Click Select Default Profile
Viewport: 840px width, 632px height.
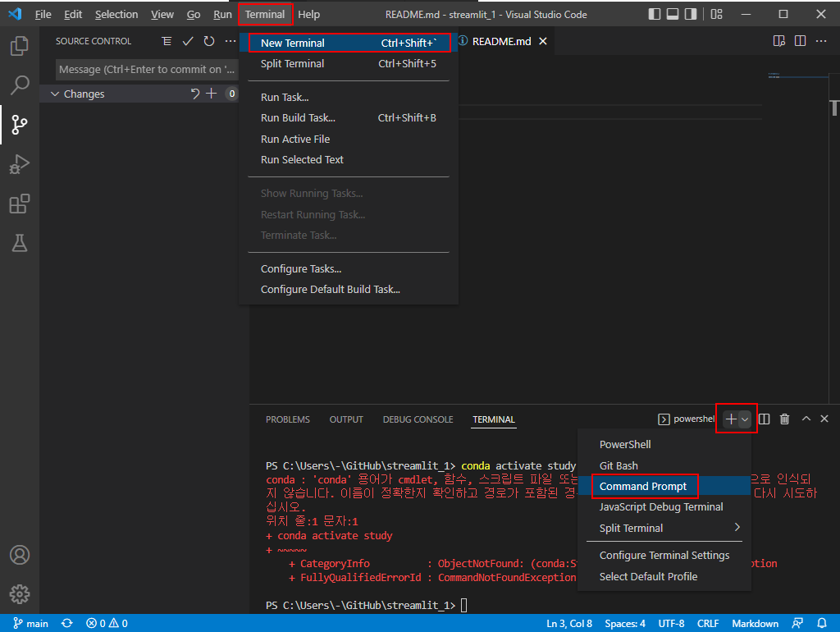pos(664,577)
